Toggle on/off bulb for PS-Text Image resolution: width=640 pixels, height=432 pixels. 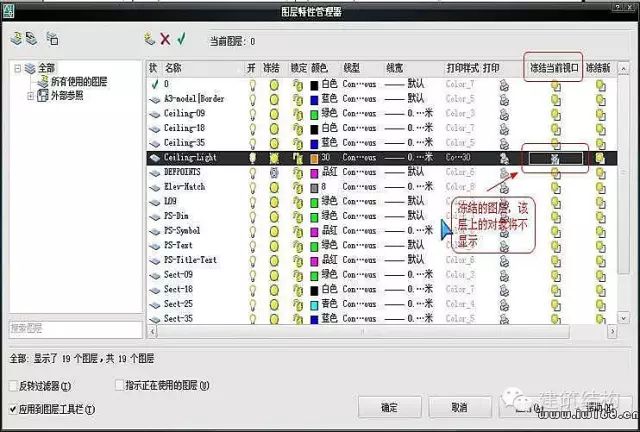pos(253,246)
